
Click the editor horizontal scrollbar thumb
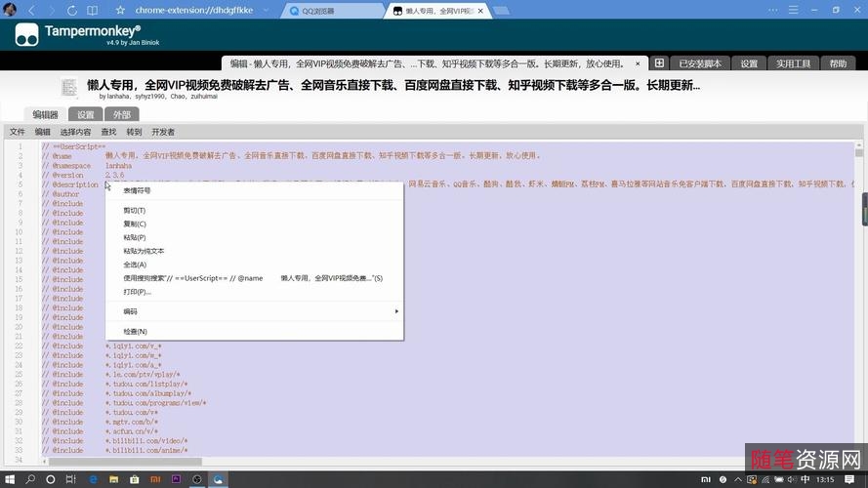(x=125, y=461)
